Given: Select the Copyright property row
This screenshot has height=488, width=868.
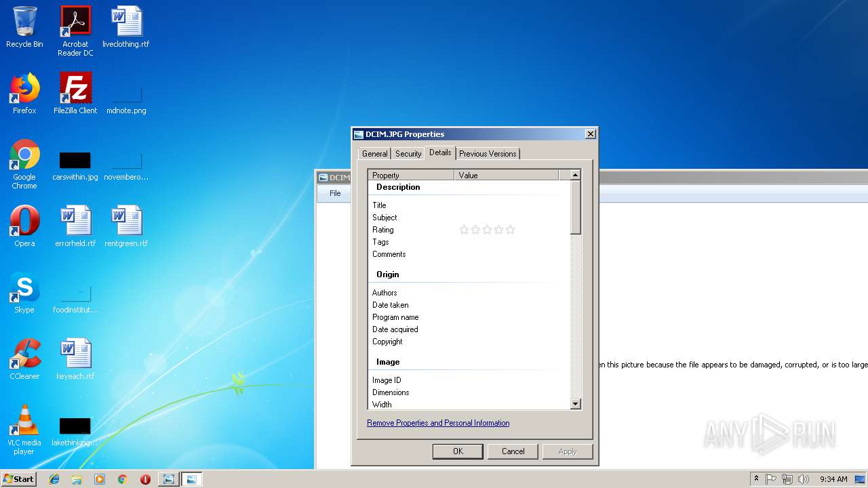Looking at the screenshot, I should pos(469,342).
